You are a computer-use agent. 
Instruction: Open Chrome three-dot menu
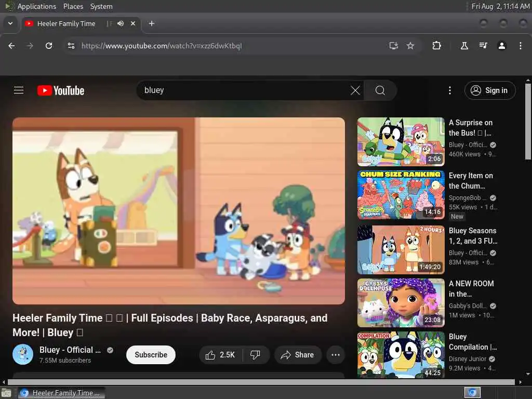(x=521, y=46)
